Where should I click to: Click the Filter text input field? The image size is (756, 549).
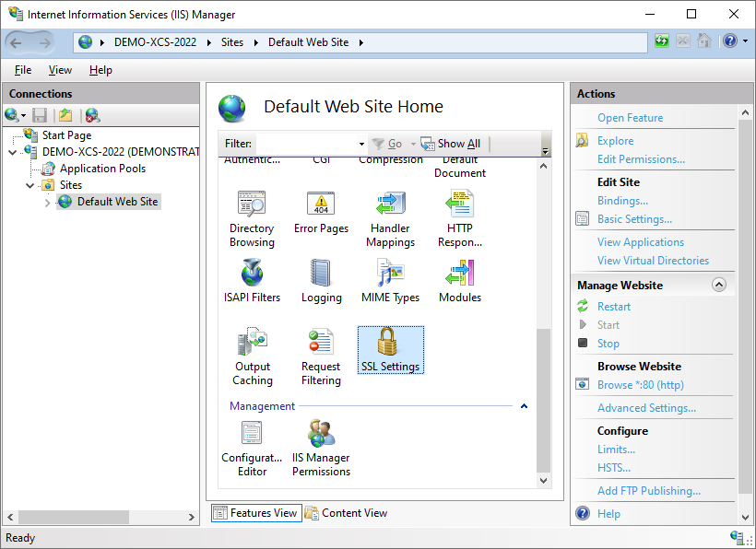tap(307, 144)
